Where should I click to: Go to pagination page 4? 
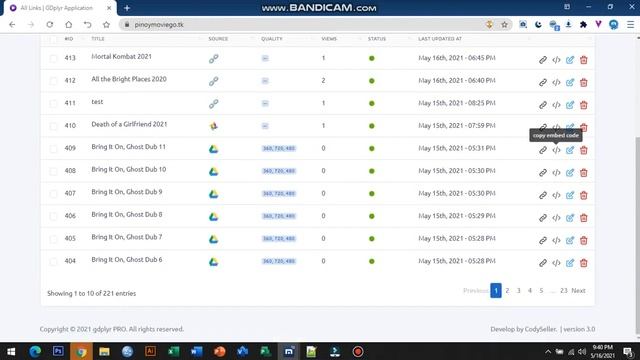(530, 291)
